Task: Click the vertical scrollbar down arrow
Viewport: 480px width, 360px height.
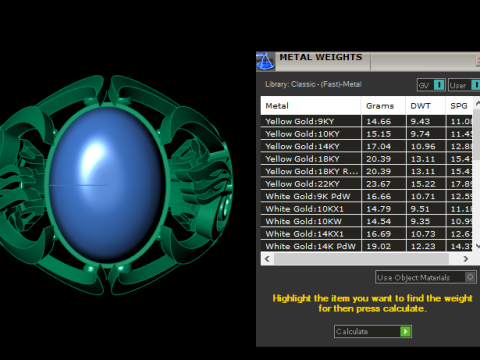Action: [x=477, y=246]
